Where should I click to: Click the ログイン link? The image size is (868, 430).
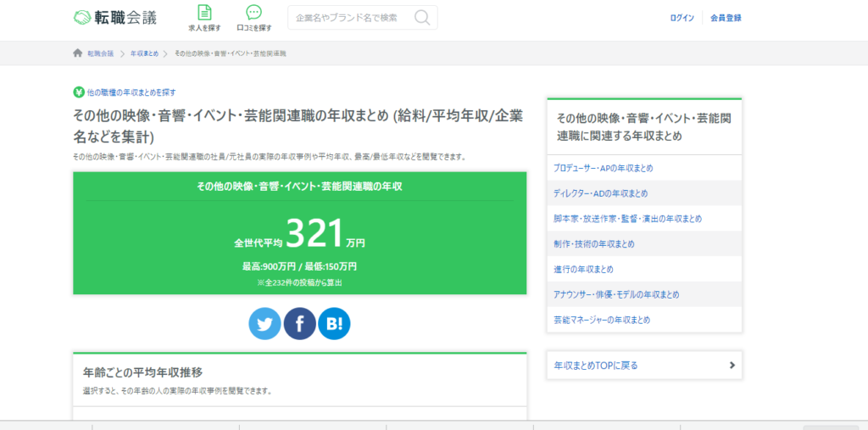tap(682, 18)
